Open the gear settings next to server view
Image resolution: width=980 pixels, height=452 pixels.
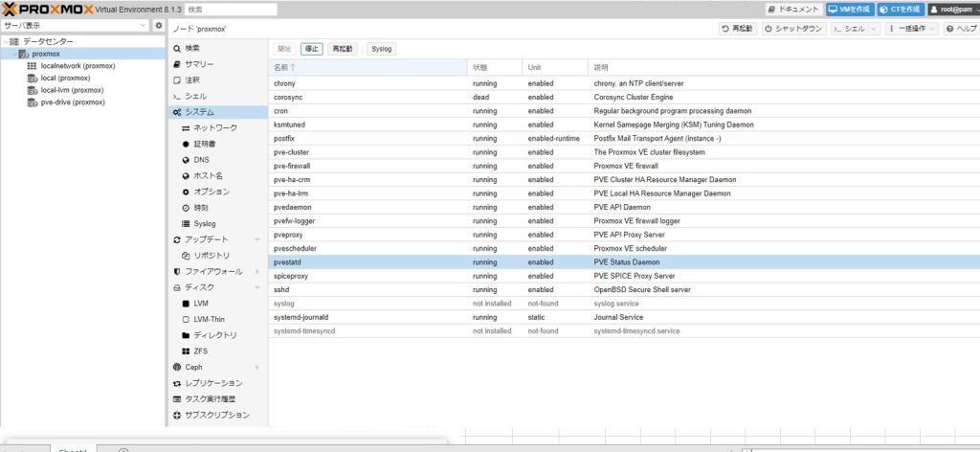159,26
